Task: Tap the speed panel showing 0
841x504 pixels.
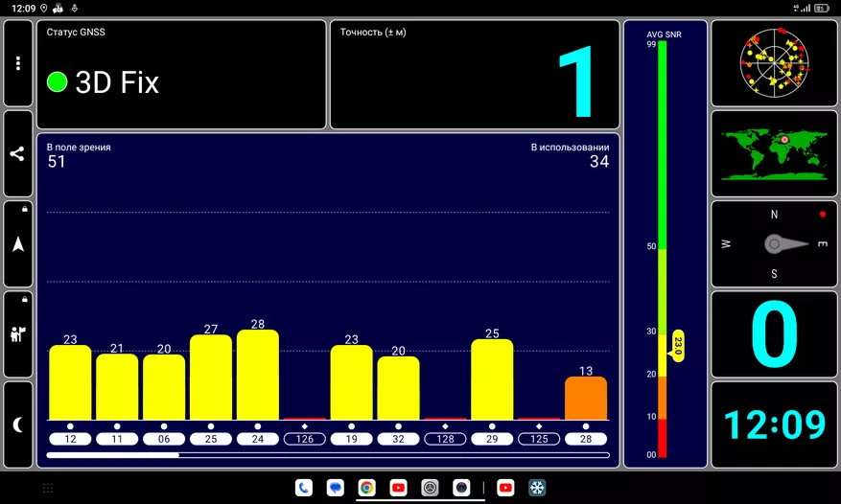Action: point(774,334)
